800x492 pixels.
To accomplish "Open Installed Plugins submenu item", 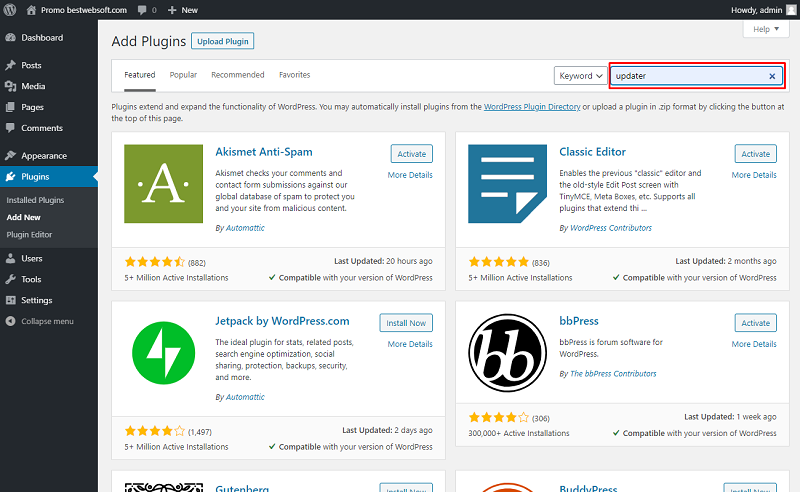I will [35, 200].
